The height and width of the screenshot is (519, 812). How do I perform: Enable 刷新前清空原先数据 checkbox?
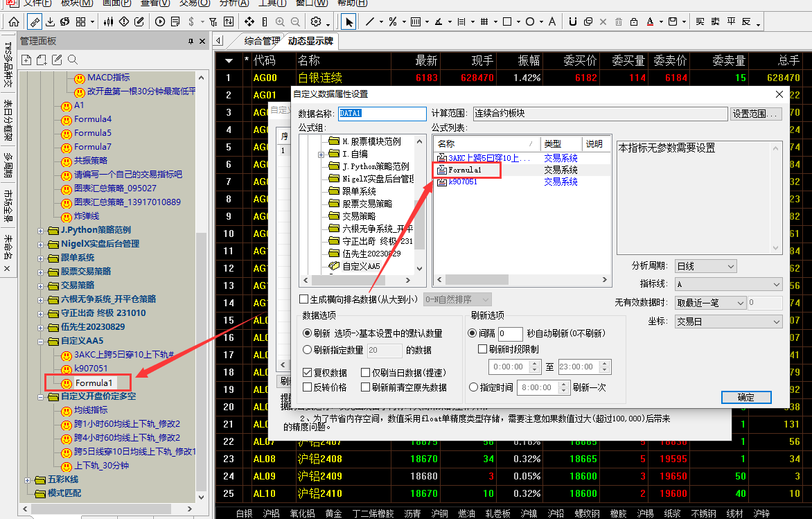click(365, 387)
